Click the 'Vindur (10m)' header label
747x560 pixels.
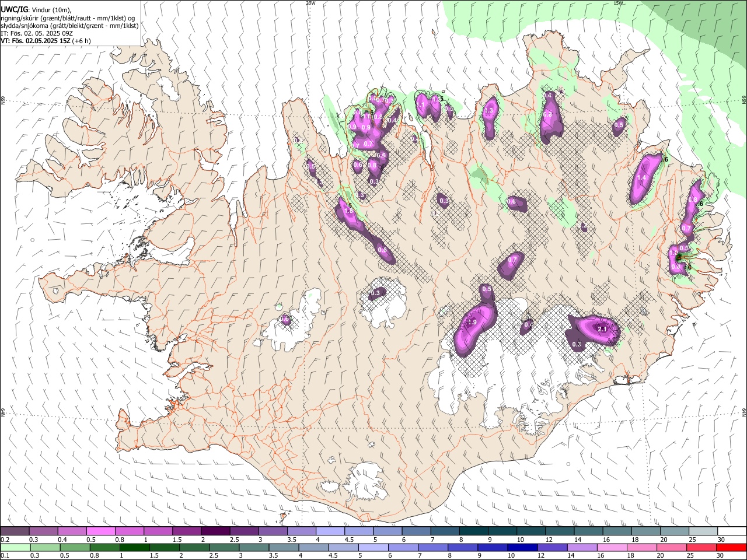click(51, 9)
